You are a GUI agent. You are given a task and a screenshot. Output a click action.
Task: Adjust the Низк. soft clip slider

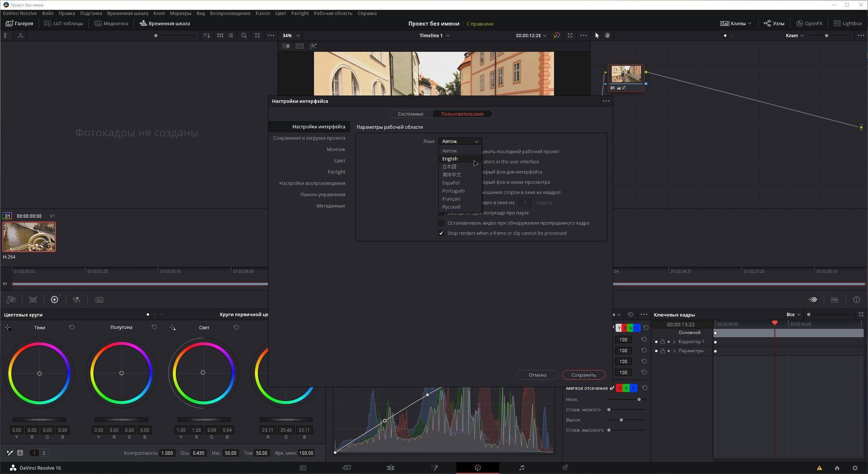[639, 400]
